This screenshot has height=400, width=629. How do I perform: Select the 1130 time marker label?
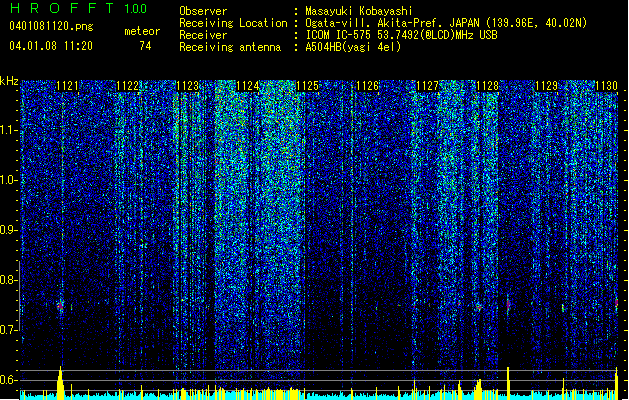607,86
